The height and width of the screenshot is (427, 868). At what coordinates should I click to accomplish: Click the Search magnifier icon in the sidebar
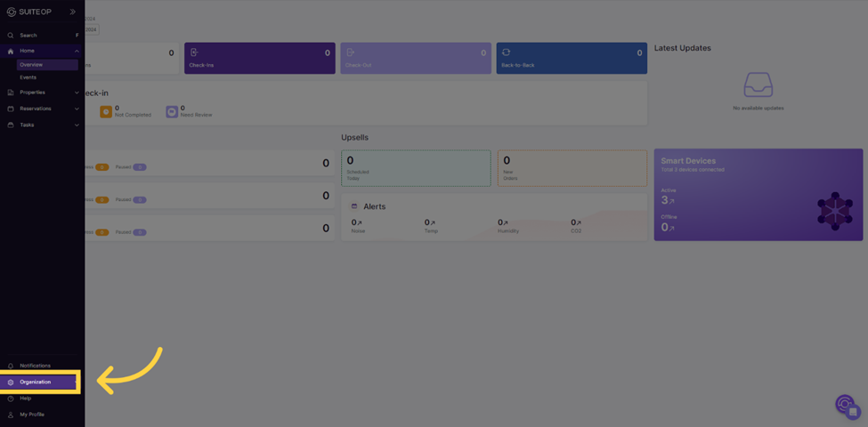coord(11,36)
